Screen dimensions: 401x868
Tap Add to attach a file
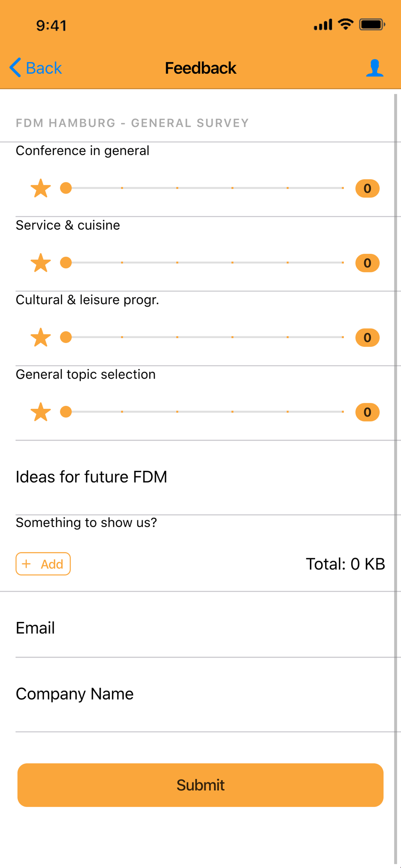43,564
